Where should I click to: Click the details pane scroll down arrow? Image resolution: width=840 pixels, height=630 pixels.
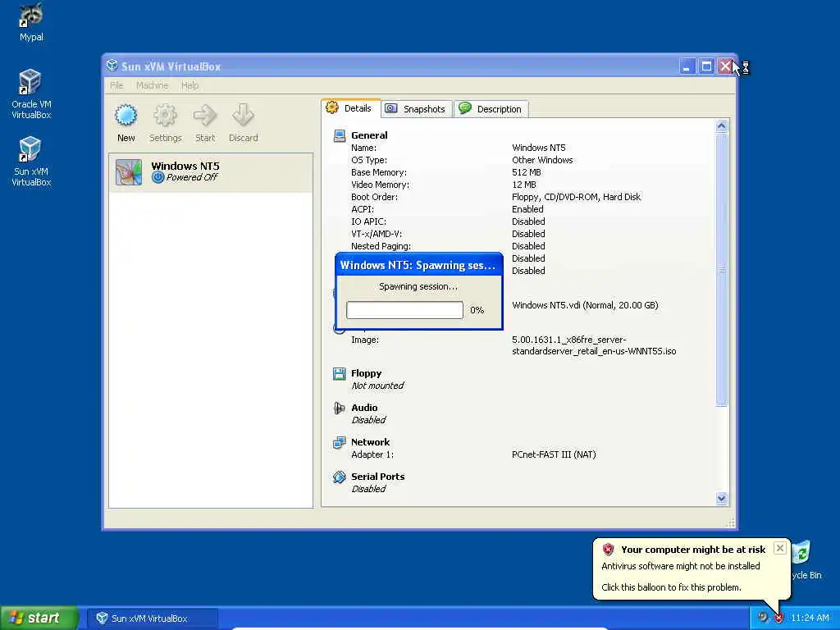click(x=721, y=498)
